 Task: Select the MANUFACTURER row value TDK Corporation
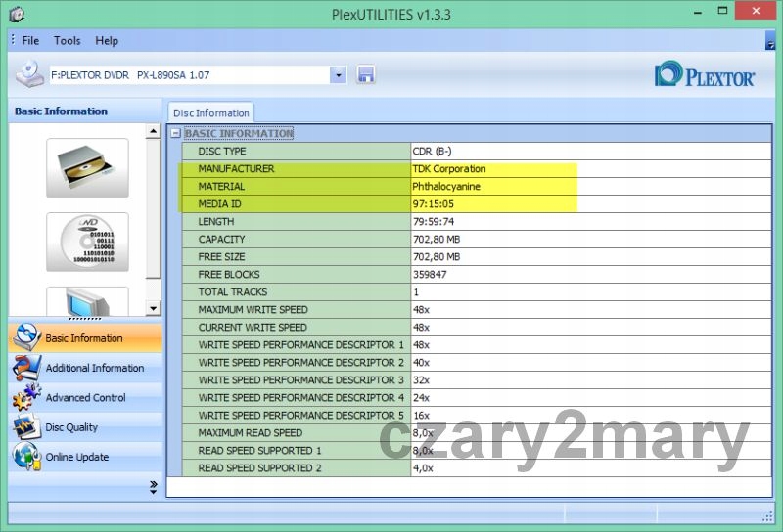pos(449,169)
